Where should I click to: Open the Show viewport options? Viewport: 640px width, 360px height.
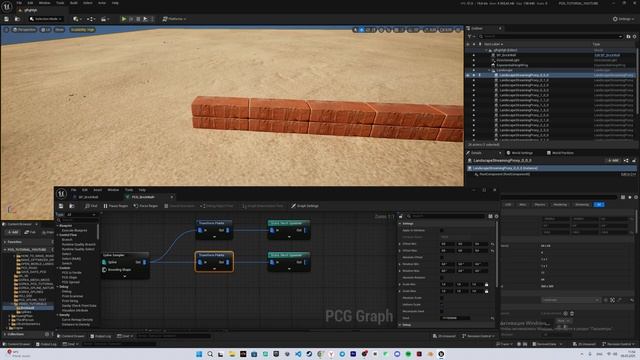click(60, 30)
